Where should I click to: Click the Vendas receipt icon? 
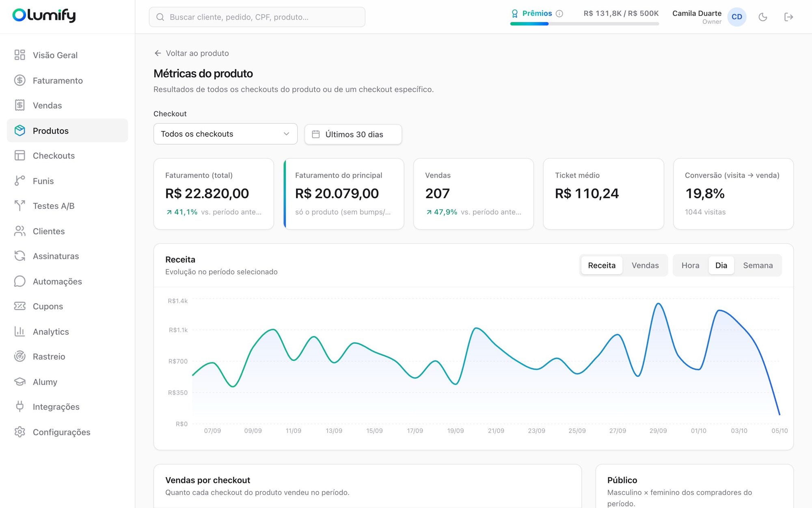19,105
